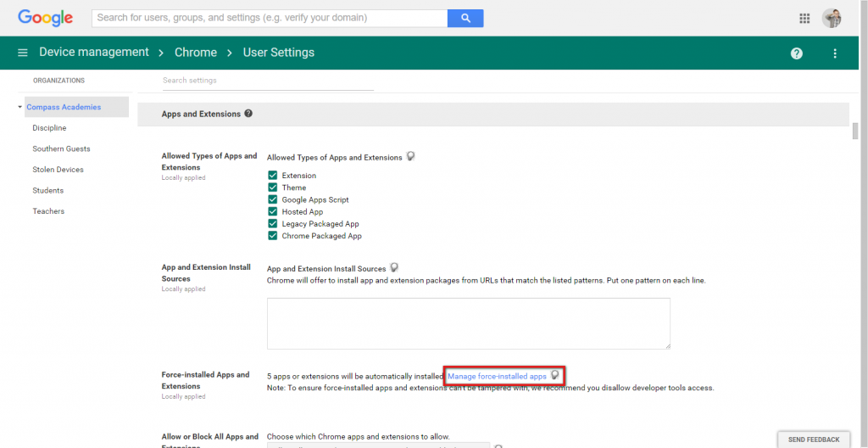This screenshot has width=868, height=448.
Task: Uncheck the Google Apps Script checkbox
Action: click(x=272, y=199)
